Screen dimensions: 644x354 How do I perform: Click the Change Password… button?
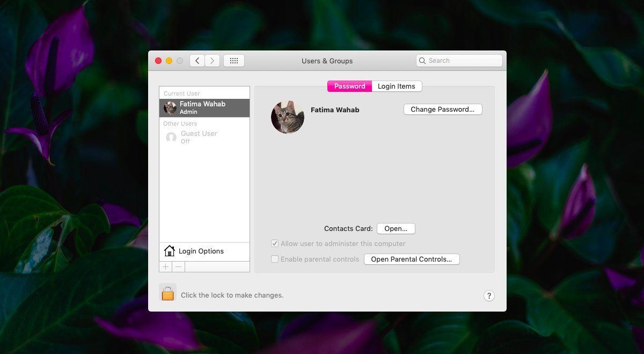pyautogui.click(x=443, y=110)
